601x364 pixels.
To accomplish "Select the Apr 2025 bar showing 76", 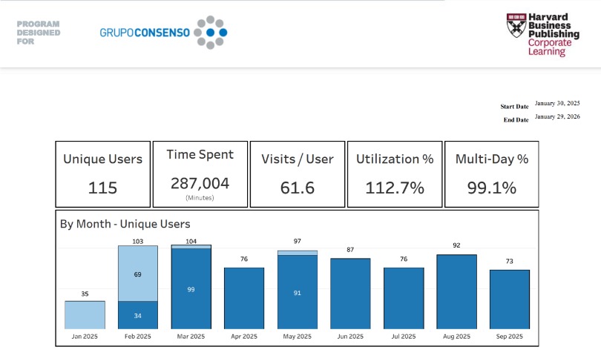I will [x=244, y=298].
